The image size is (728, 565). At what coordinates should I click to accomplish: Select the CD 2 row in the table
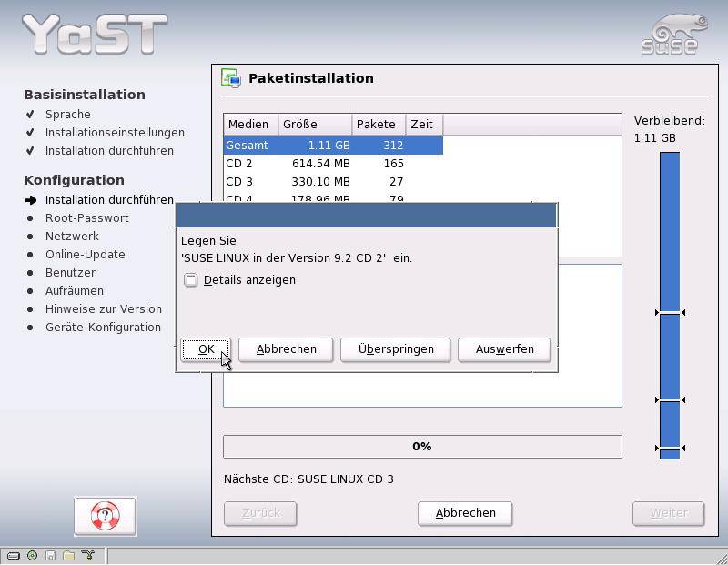333,164
